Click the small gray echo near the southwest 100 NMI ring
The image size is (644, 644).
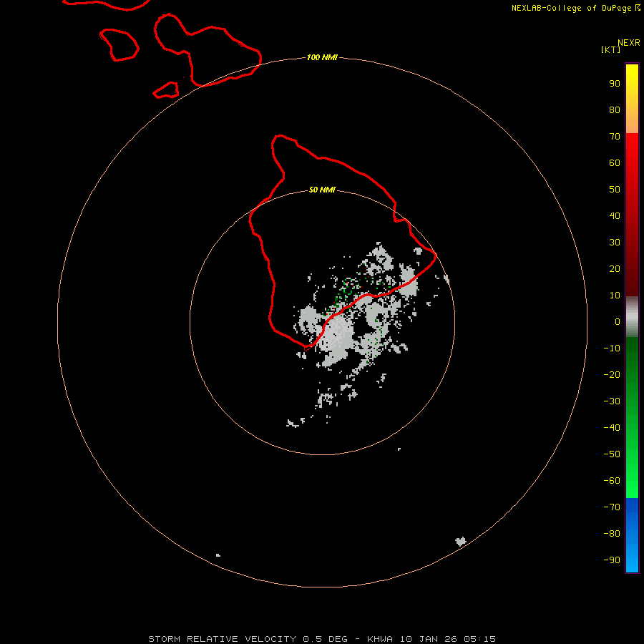[x=218, y=555]
